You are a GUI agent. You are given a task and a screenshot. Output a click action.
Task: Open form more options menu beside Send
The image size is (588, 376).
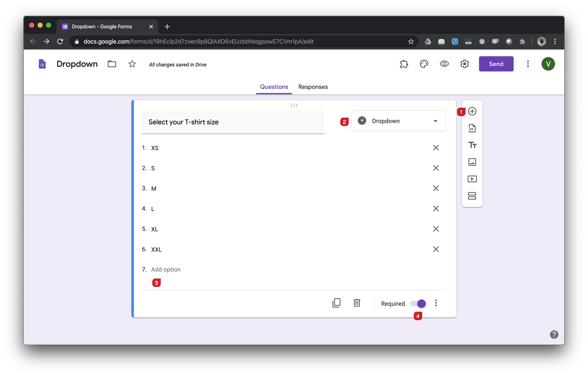pos(528,64)
